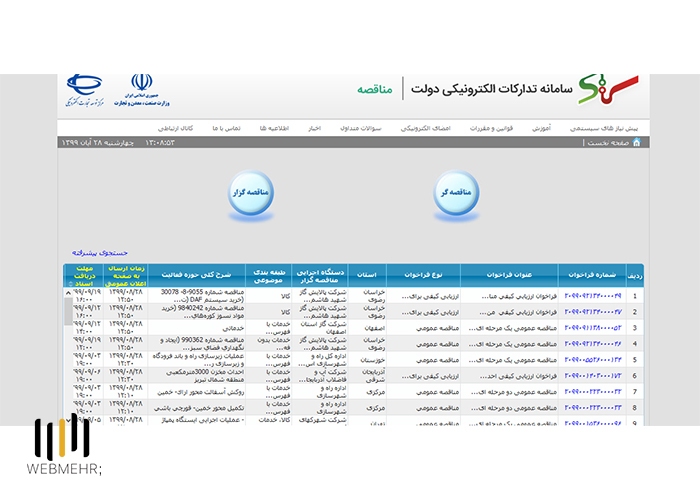Open the امضای الکترونیکی menu item

[425, 129]
